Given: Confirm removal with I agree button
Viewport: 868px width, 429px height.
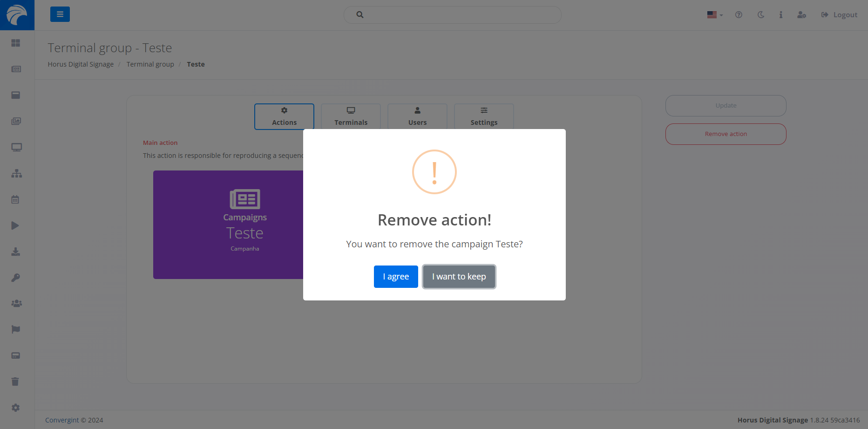Looking at the screenshot, I should (x=396, y=277).
